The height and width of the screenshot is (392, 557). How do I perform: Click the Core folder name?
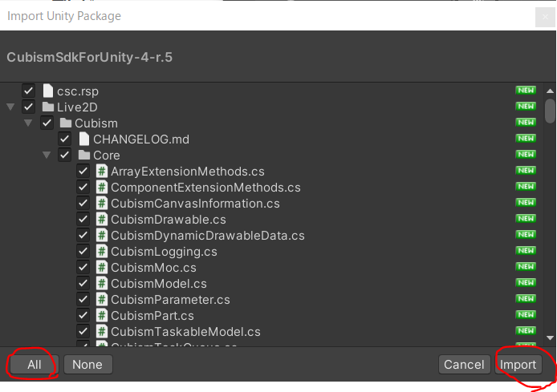point(107,156)
